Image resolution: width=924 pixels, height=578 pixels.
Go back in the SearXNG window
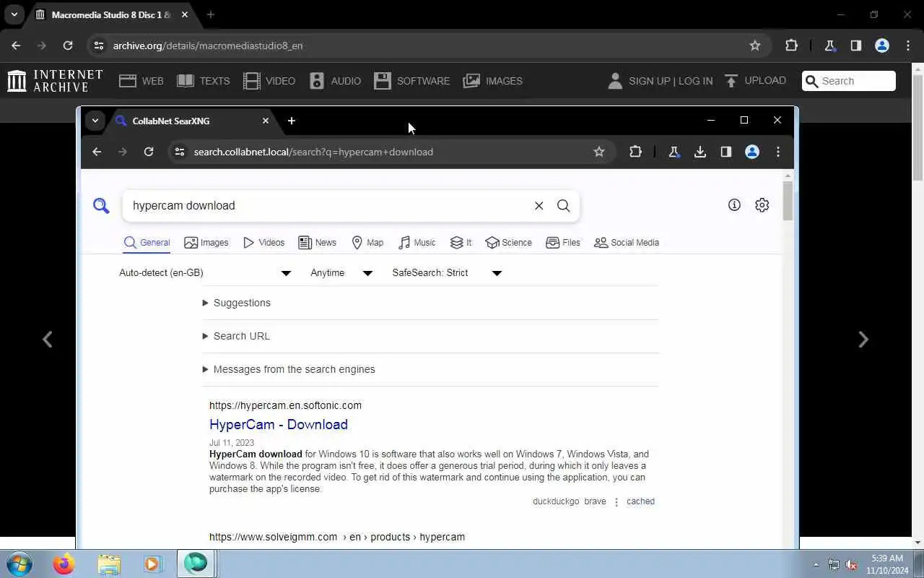point(97,152)
